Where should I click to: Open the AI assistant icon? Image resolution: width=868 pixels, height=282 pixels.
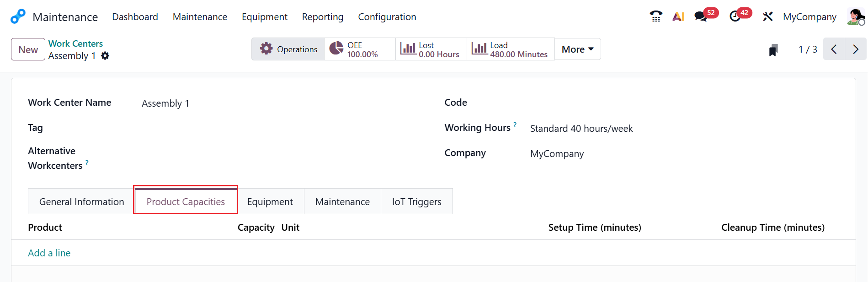click(x=678, y=16)
